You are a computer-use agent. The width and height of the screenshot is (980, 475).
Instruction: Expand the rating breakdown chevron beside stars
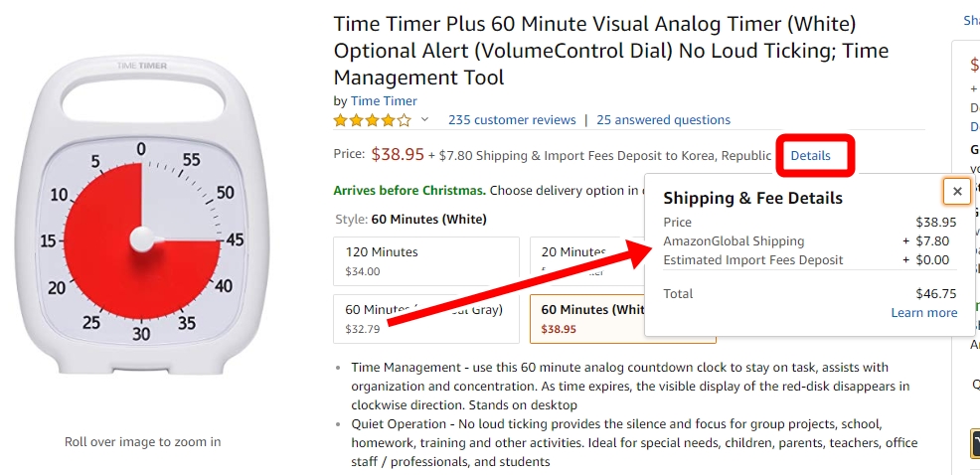tap(424, 119)
